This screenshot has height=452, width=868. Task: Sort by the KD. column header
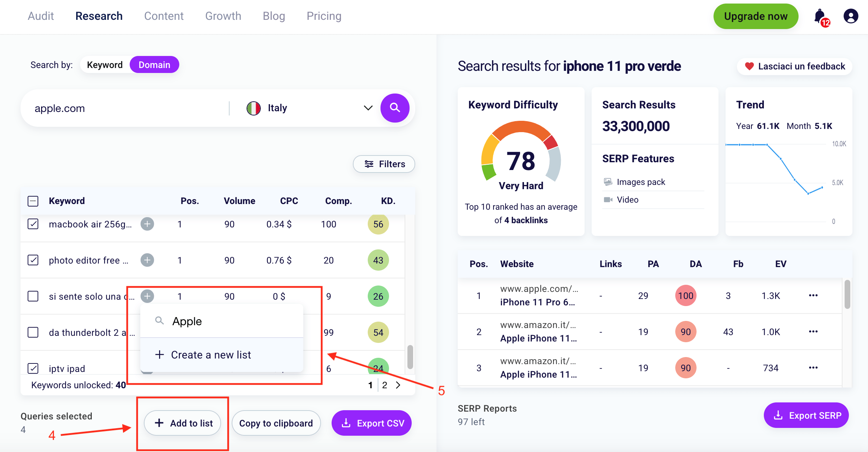pos(388,201)
